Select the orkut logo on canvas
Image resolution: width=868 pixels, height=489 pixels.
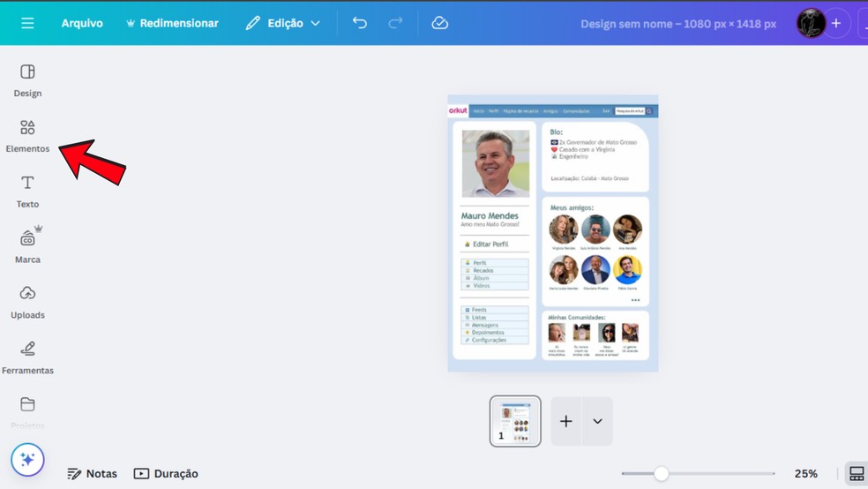(458, 110)
